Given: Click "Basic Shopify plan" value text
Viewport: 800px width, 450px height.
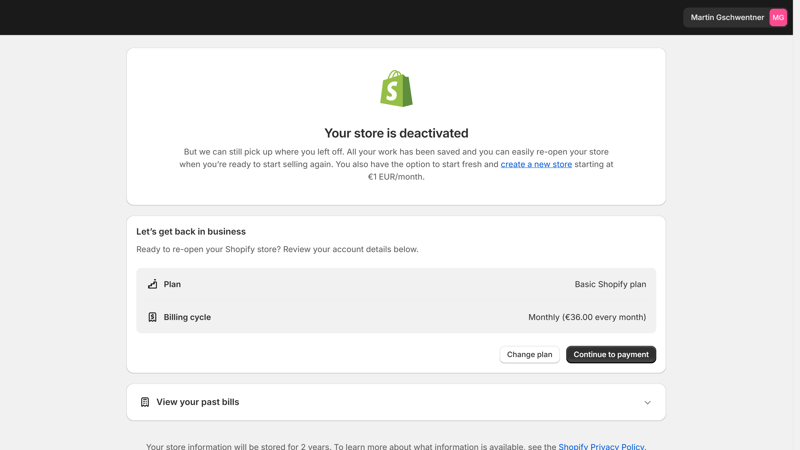Looking at the screenshot, I should [610, 284].
